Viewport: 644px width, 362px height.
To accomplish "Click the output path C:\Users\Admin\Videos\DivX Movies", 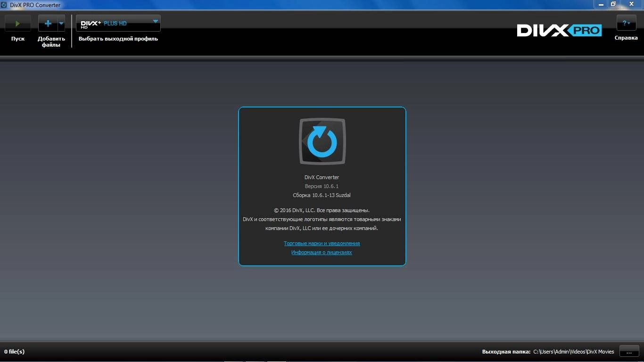I will [x=574, y=352].
